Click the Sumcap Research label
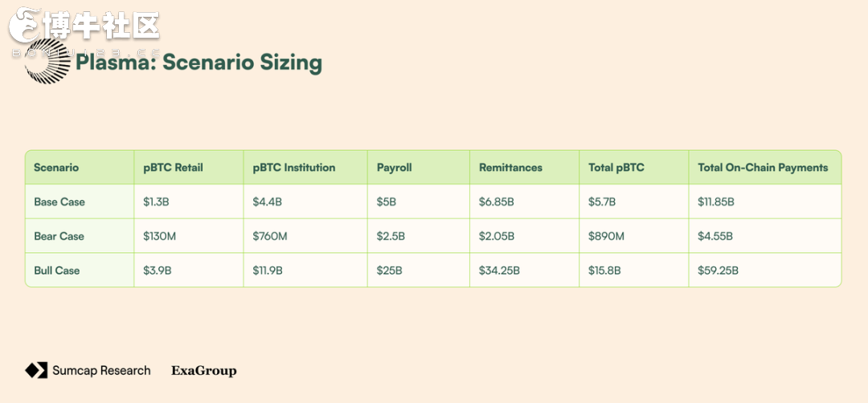 pyautogui.click(x=101, y=370)
